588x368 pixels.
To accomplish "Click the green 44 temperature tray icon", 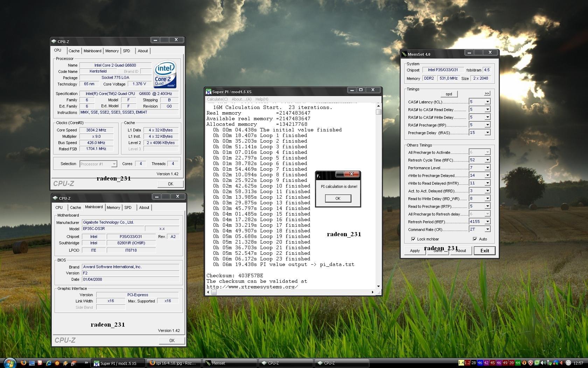I will pyautogui.click(x=518, y=363).
